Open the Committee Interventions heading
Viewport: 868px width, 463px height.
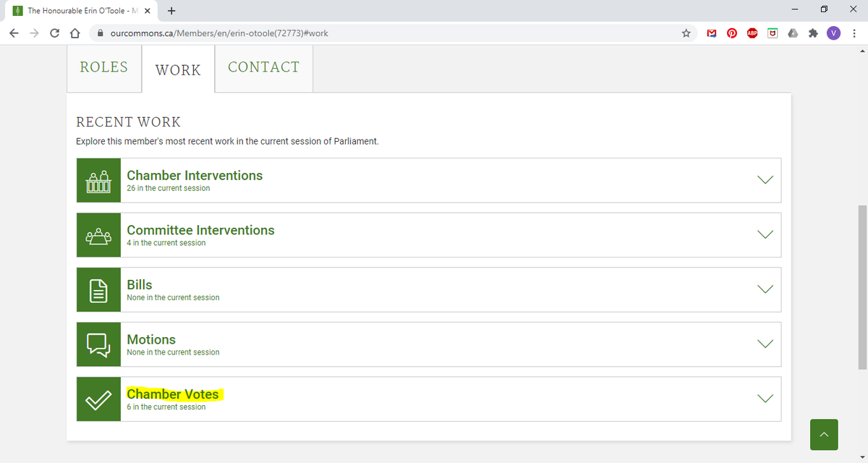point(200,230)
